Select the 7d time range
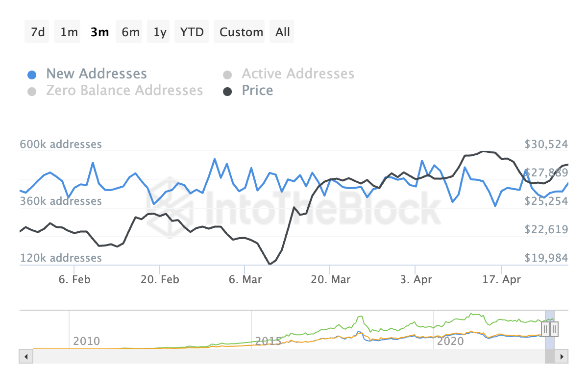Image resolution: width=588 pixels, height=392 pixels. click(38, 32)
